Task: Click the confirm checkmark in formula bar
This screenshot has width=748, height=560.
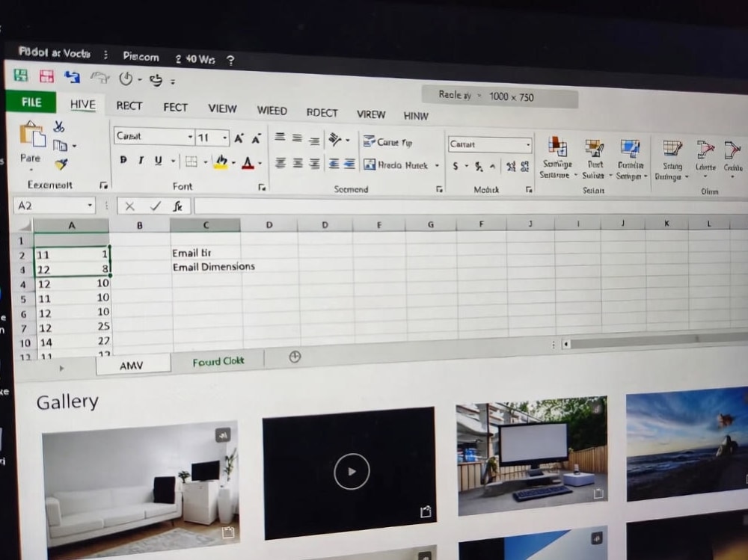Action: pyautogui.click(x=155, y=206)
